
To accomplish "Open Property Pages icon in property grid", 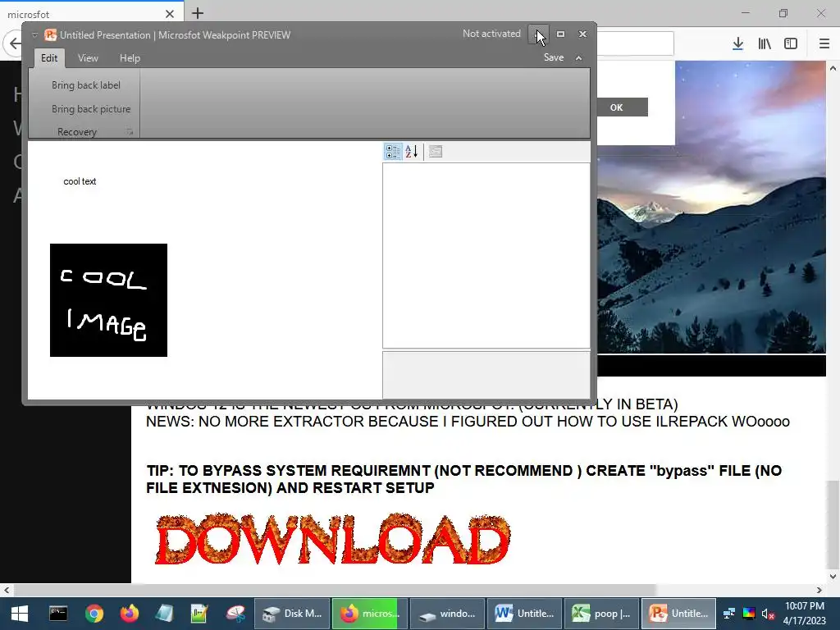I will click(436, 152).
